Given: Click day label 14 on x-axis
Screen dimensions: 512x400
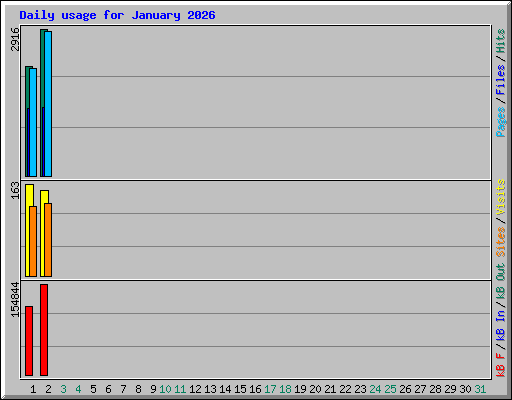Looking at the screenshot, I should (225, 389).
